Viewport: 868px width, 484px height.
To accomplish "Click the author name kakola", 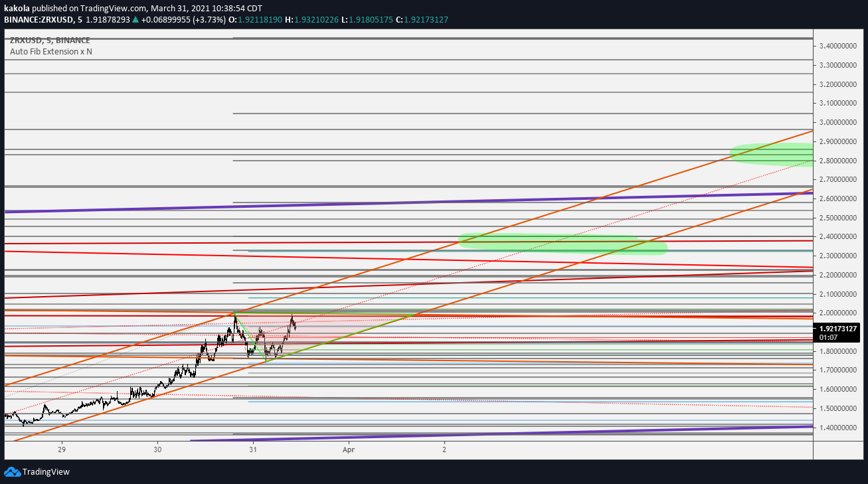I will click(x=17, y=8).
